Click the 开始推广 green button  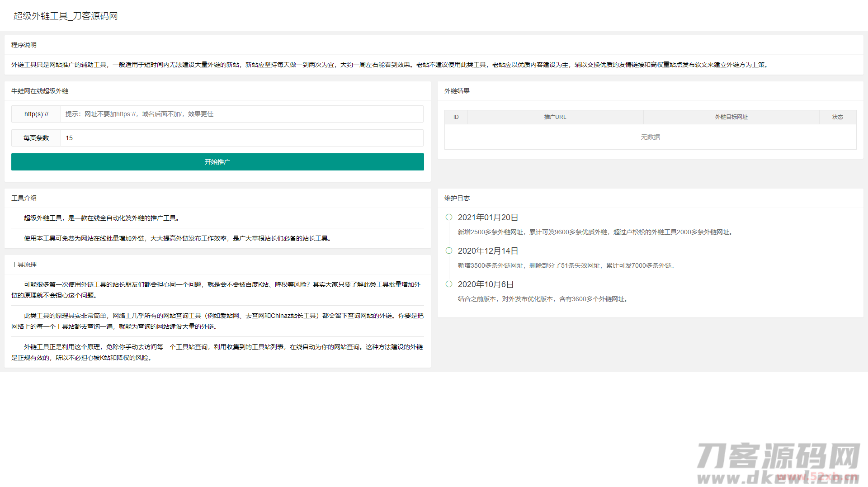[x=217, y=162]
